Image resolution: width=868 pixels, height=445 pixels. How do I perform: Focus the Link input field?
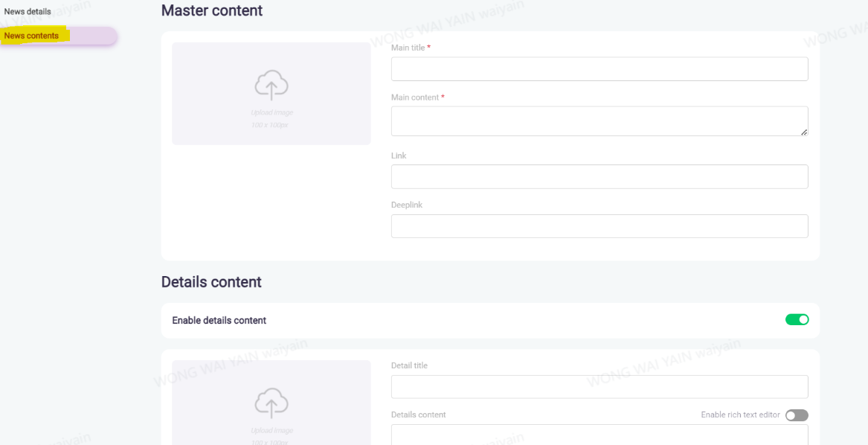coord(599,177)
